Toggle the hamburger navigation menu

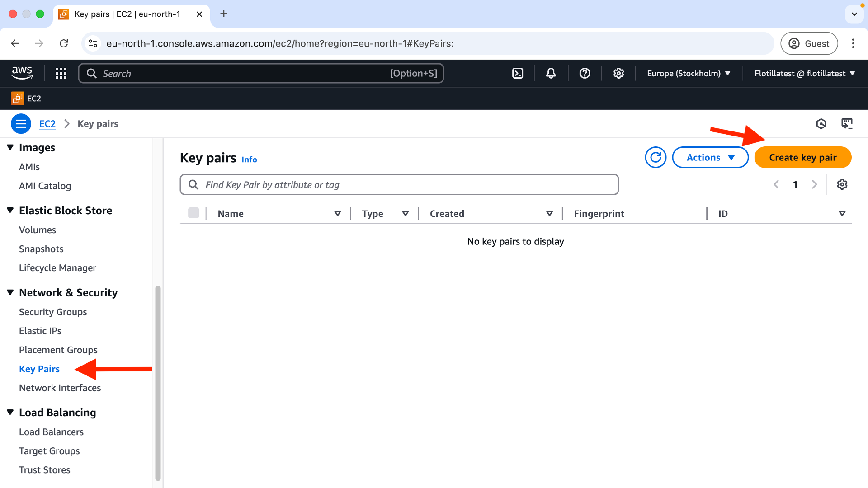(21, 124)
